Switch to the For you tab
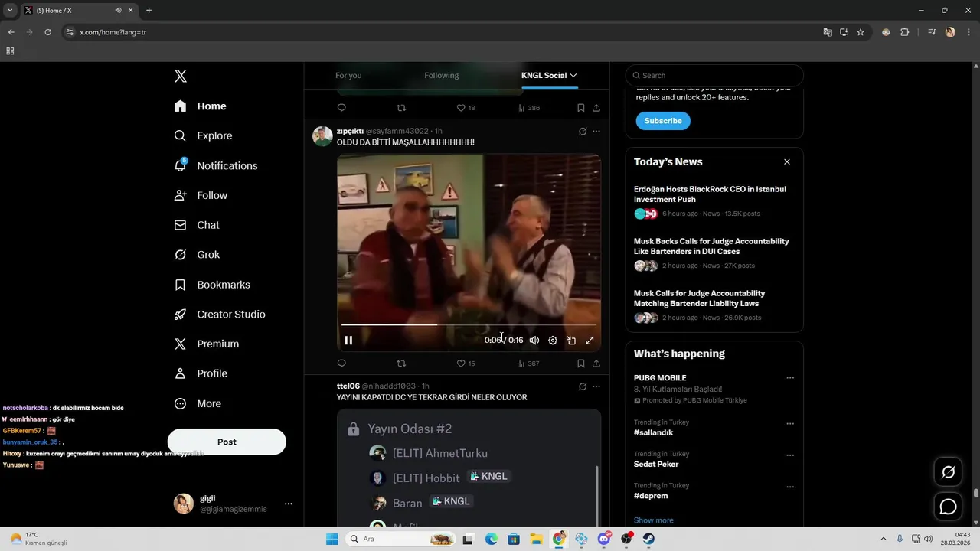980x551 pixels. pos(348,75)
